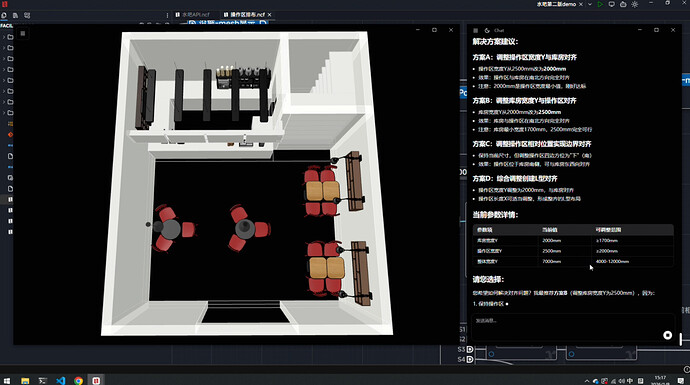The width and height of the screenshot is (690, 385).
Task: Open the Windows Start menu
Action: pos(7,381)
